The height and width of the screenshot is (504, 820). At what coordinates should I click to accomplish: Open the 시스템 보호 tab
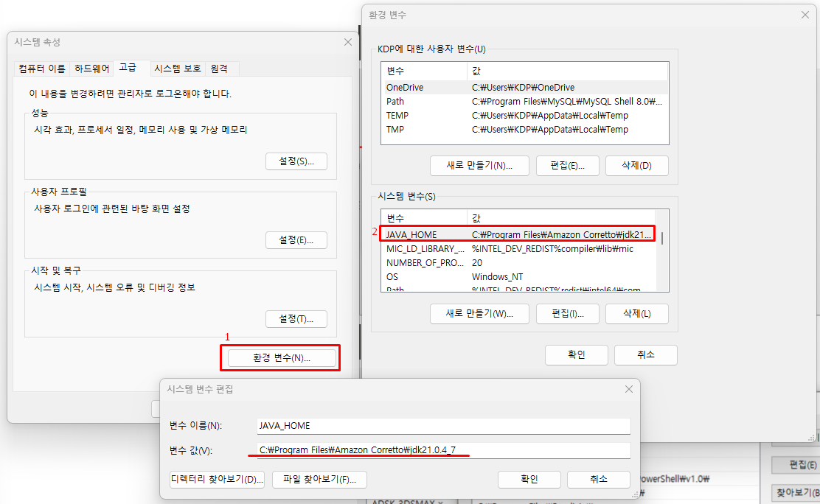[x=177, y=69]
